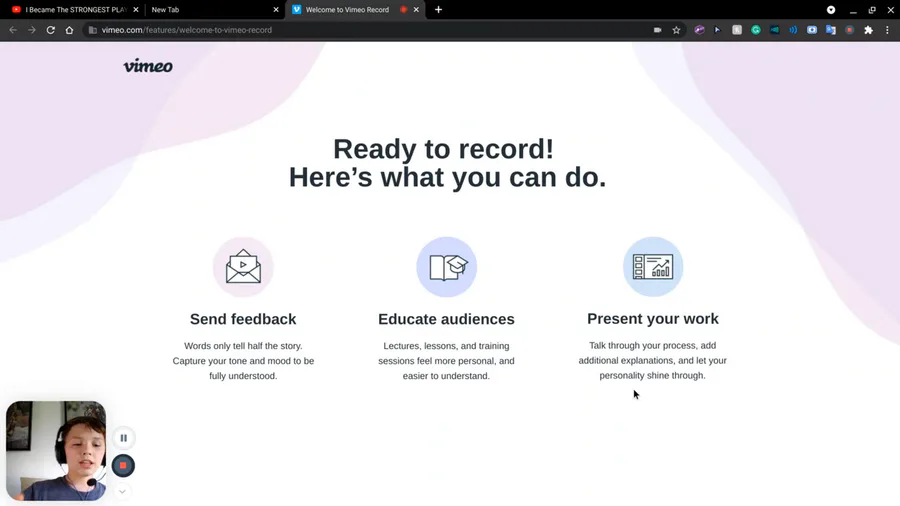Go forward with the forward arrow
The image size is (900, 506).
tap(32, 30)
